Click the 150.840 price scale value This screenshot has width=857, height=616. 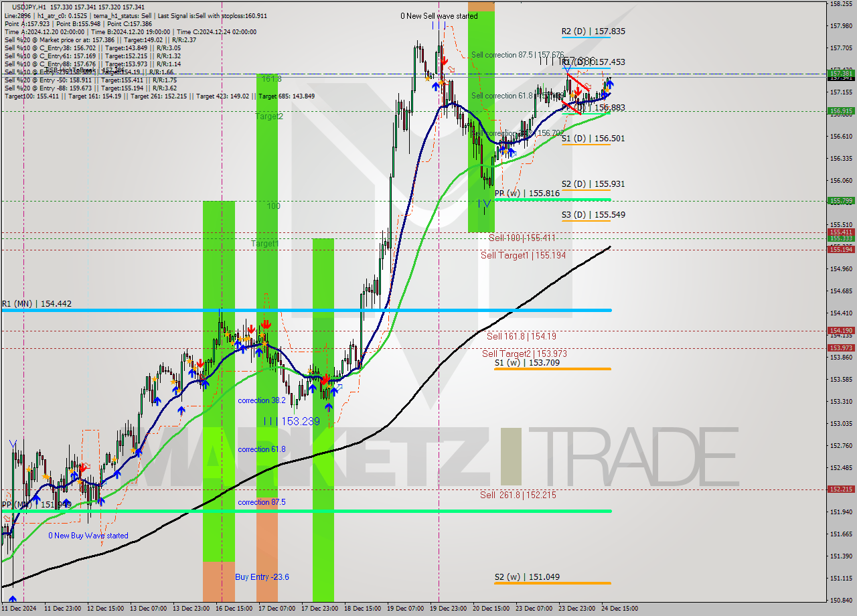[x=841, y=601]
